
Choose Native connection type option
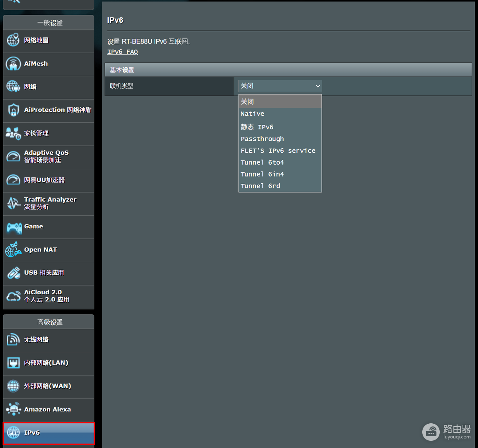280,114
